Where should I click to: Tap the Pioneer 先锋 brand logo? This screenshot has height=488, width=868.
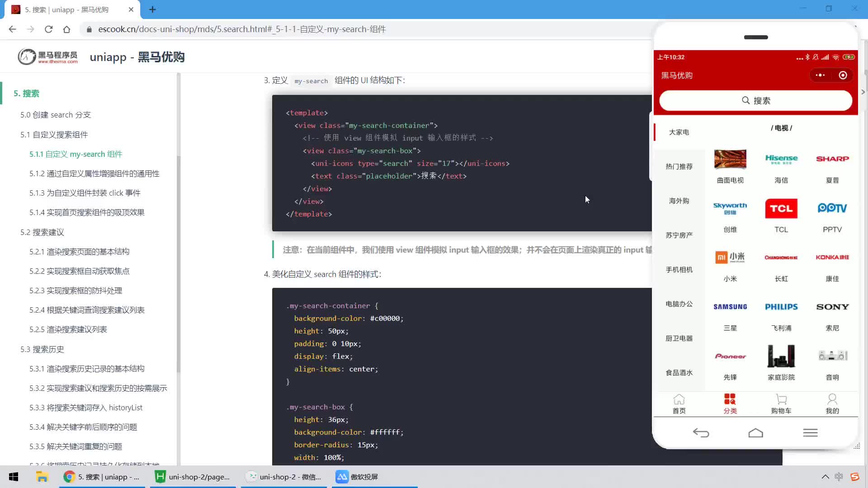pos(730,356)
